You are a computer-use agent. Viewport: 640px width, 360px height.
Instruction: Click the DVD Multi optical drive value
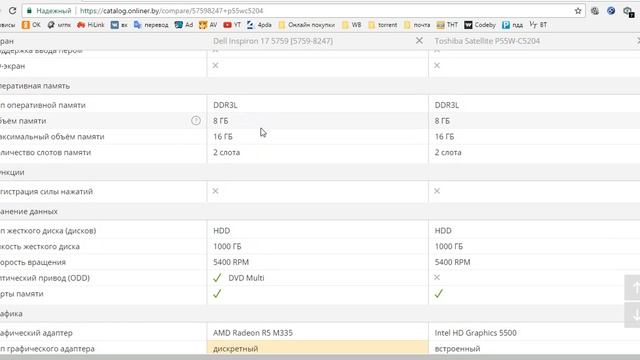246,278
